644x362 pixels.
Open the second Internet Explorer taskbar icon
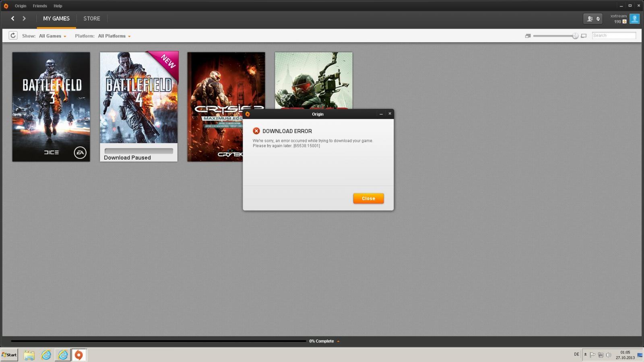point(63,355)
